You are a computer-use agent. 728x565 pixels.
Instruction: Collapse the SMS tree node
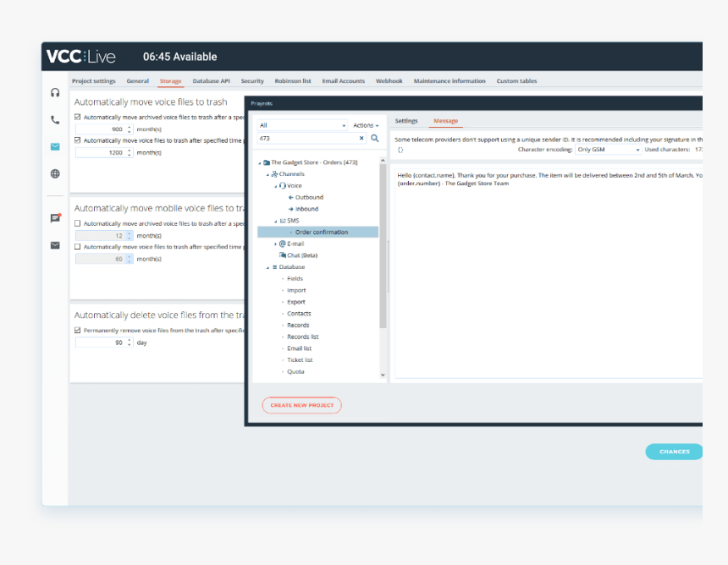pyautogui.click(x=275, y=221)
